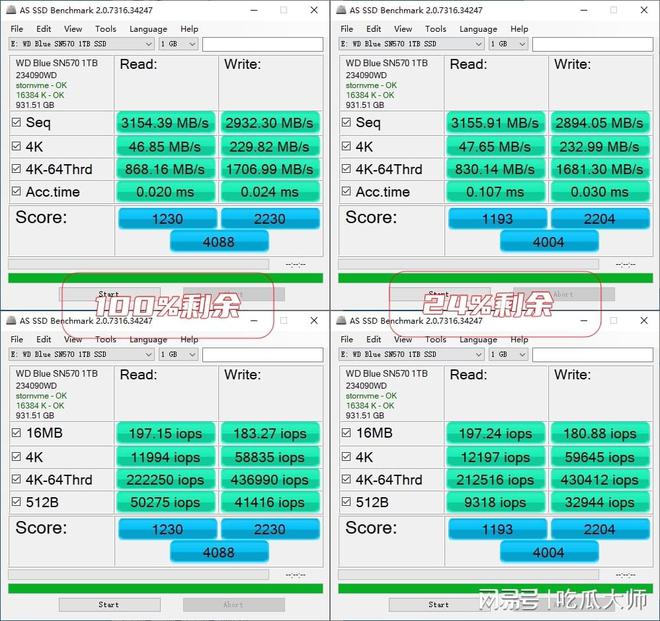
Task: Click the total score 4088 in the top-left window
Action: [219, 242]
